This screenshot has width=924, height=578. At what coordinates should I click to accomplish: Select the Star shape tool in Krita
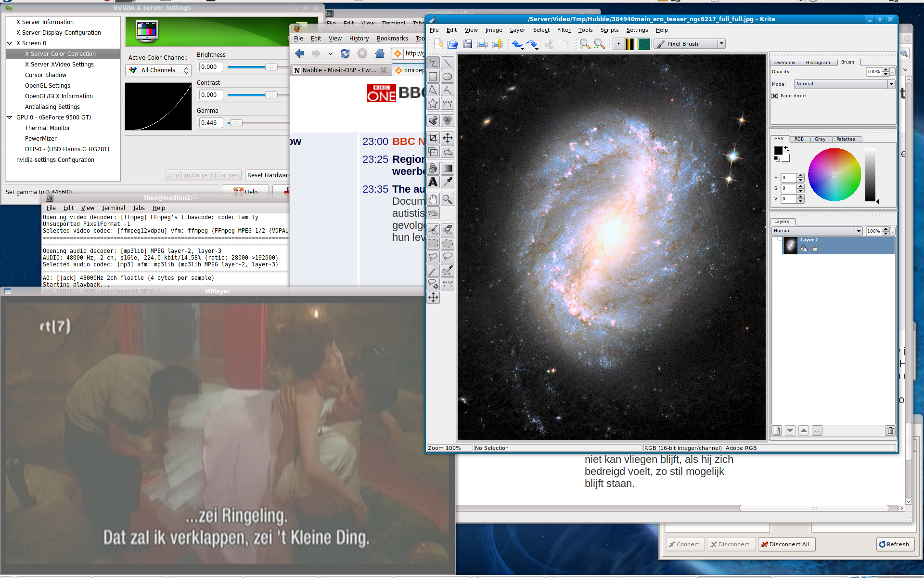click(x=433, y=104)
